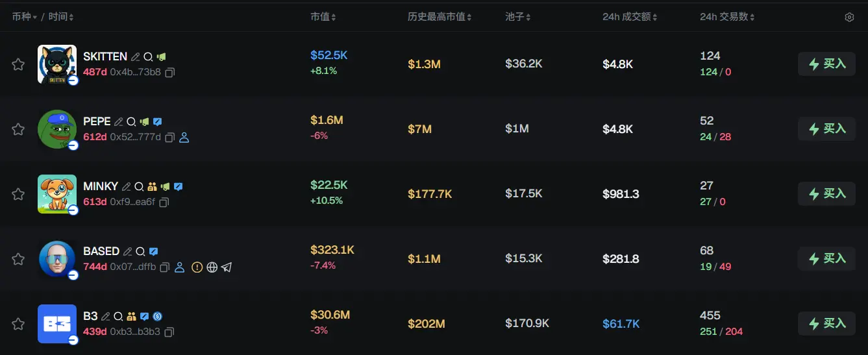Copy the SKITTEN contract address
868x355 pixels.
tap(169, 73)
